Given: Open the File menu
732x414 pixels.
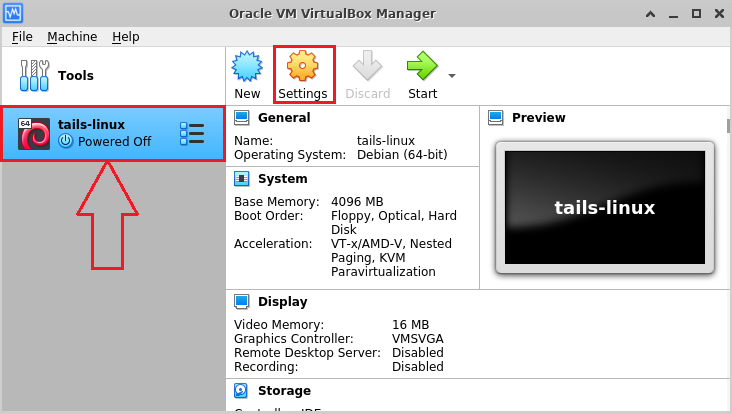Looking at the screenshot, I should (x=22, y=36).
